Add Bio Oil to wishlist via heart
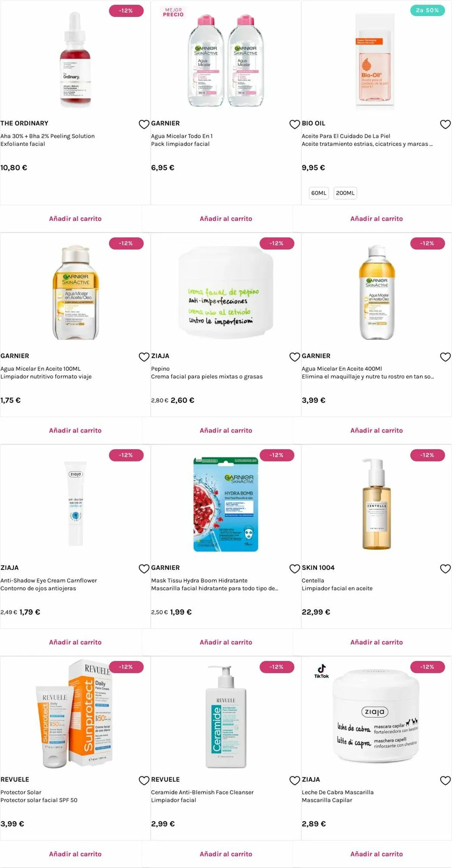The image size is (452, 868). tap(445, 124)
